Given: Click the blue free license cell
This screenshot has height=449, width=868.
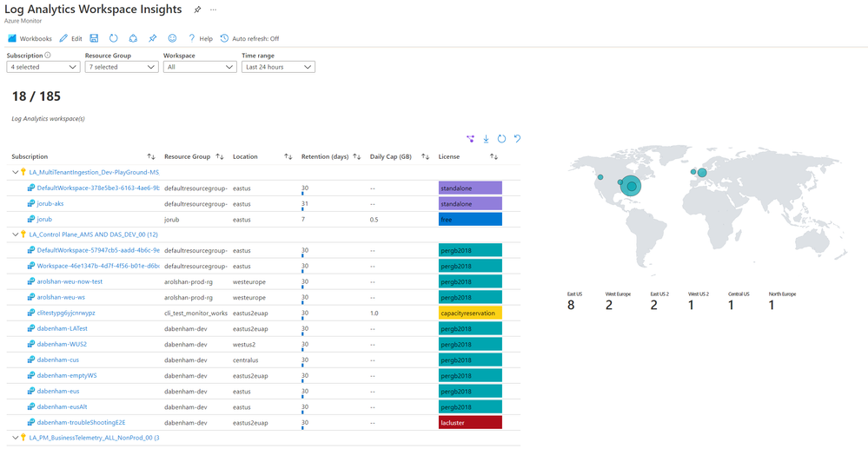Looking at the screenshot, I should [x=470, y=219].
